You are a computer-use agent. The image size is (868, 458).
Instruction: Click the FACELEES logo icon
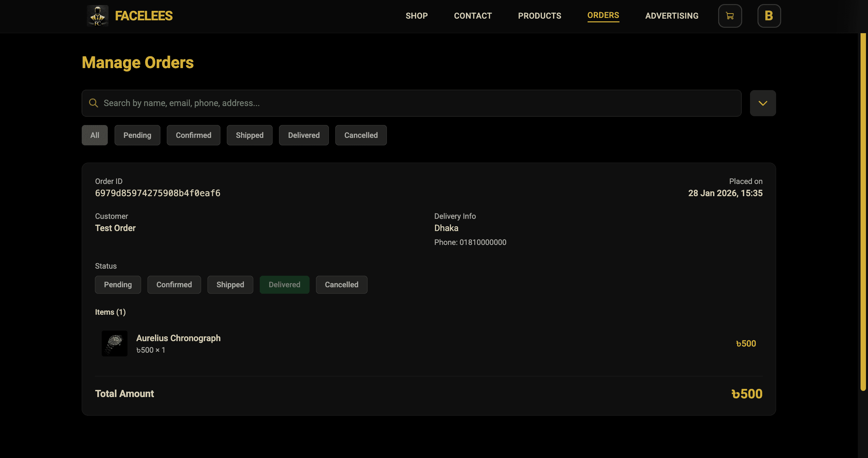pyautogui.click(x=98, y=16)
